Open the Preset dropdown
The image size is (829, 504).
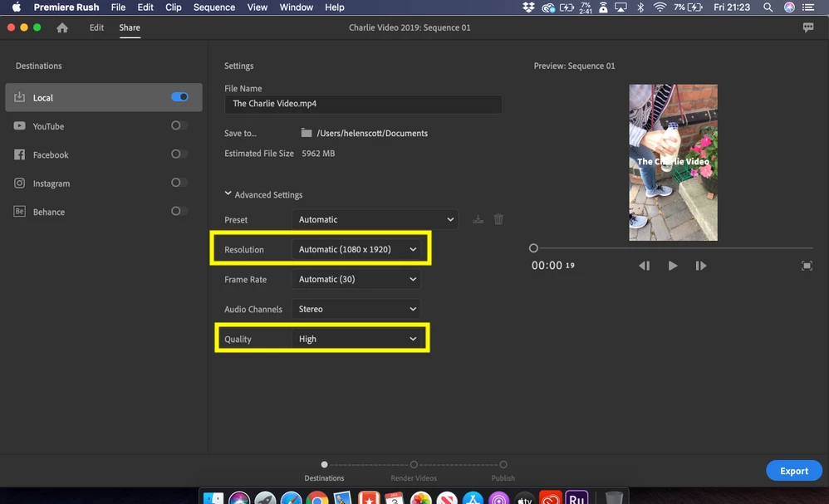click(x=375, y=219)
